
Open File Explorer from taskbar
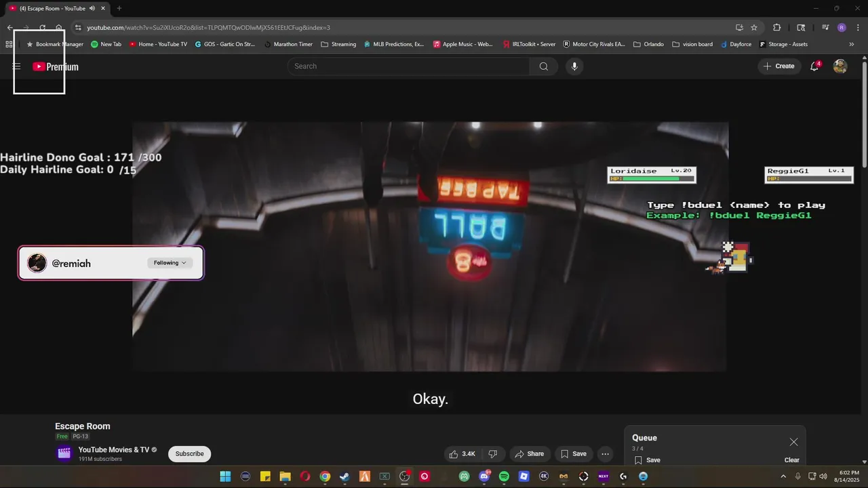tap(285, 476)
